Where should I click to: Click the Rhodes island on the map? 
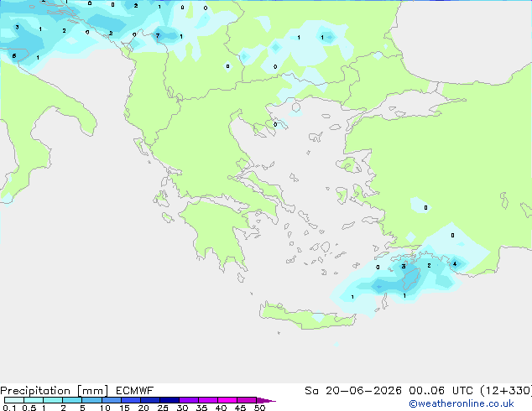(x=411, y=279)
